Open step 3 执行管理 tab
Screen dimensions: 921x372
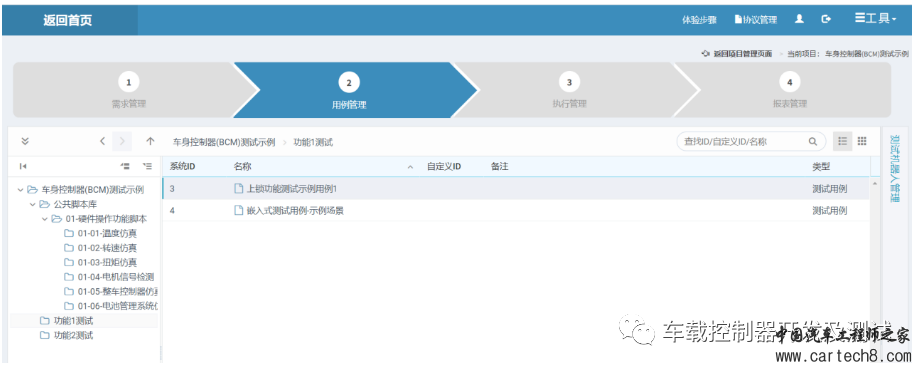[569, 90]
